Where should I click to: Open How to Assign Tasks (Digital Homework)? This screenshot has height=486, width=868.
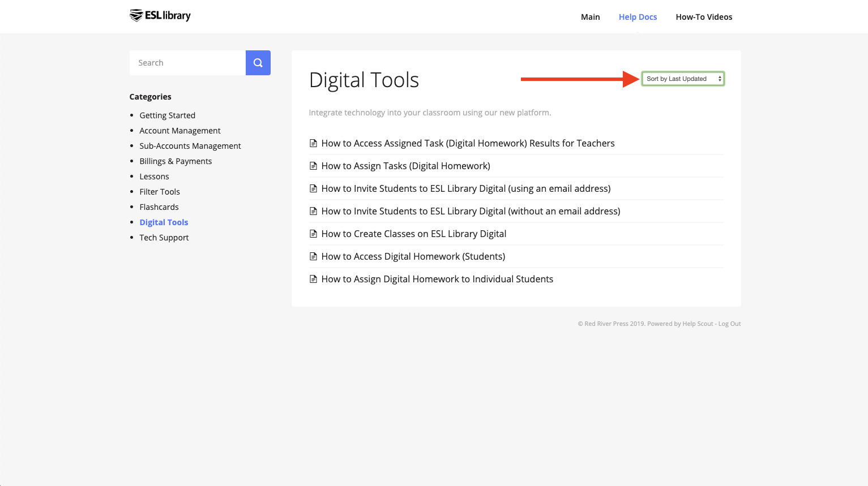[405, 166]
